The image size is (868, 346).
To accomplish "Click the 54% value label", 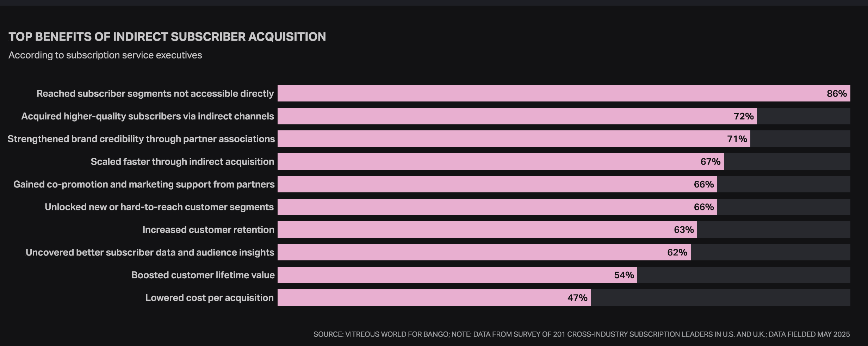I will (624, 275).
